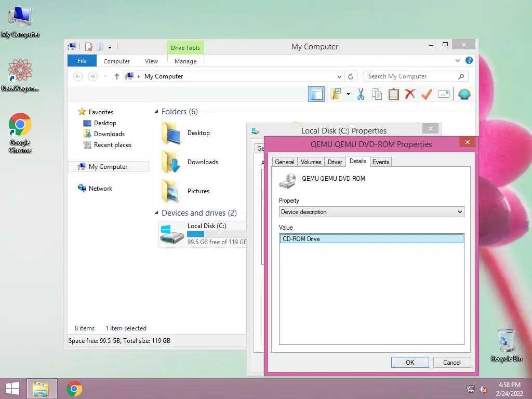Click the Properties quick access icon in title bar

tap(88, 46)
